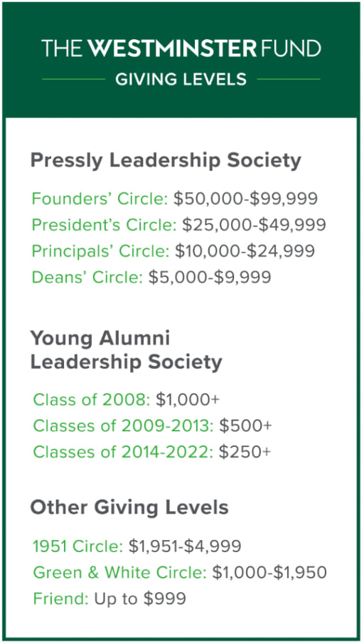The height and width of the screenshot is (644, 364).
Task: Click the Deans' Circle label
Action: point(87,277)
